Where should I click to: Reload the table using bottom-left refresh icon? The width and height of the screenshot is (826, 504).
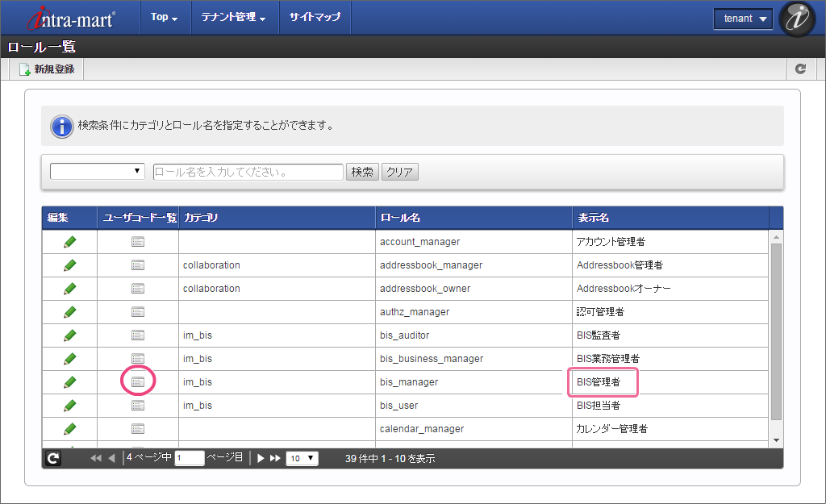pos(52,458)
